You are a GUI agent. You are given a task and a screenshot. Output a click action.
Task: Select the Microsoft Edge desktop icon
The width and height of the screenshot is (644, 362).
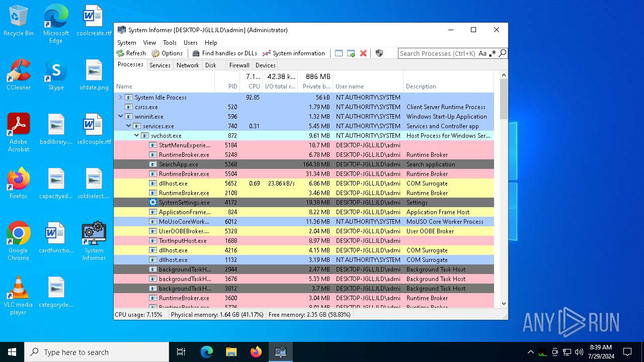(56, 24)
